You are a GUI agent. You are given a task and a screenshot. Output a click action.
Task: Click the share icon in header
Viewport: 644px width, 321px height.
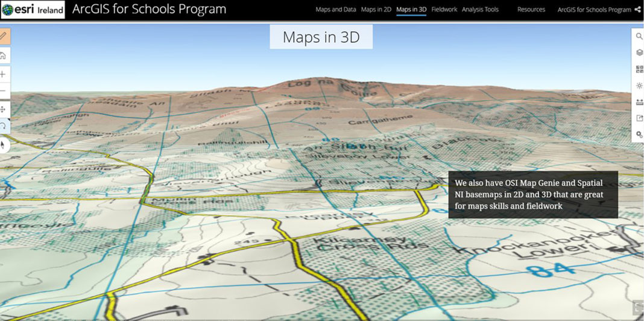[x=638, y=10]
